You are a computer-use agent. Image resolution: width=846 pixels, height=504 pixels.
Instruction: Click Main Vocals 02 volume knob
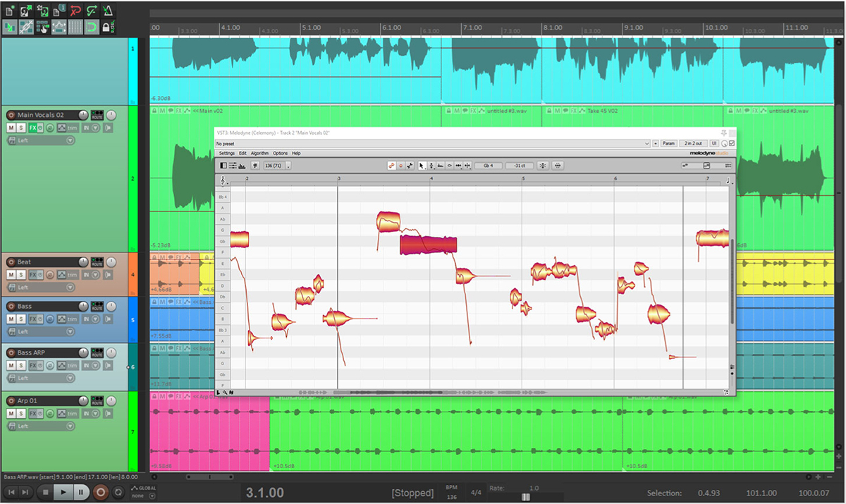[83, 115]
